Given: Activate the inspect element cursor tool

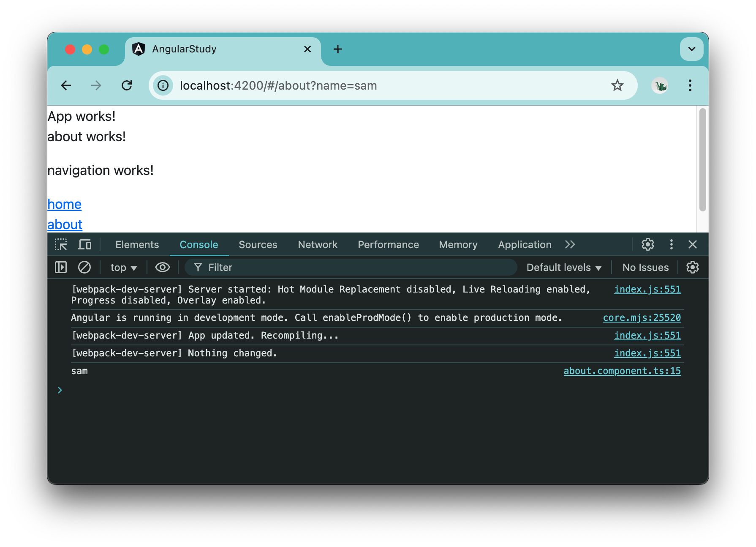Looking at the screenshot, I should click(x=61, y=244).
